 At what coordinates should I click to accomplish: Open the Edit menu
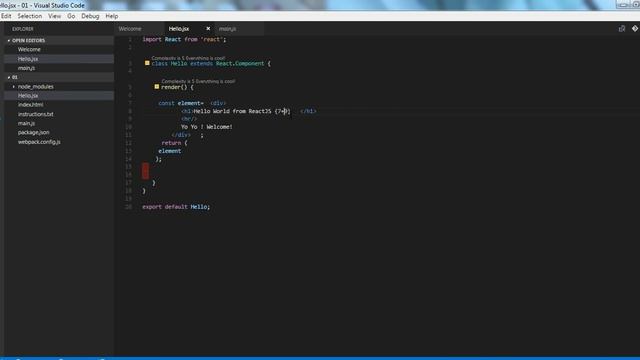[6, 16]
